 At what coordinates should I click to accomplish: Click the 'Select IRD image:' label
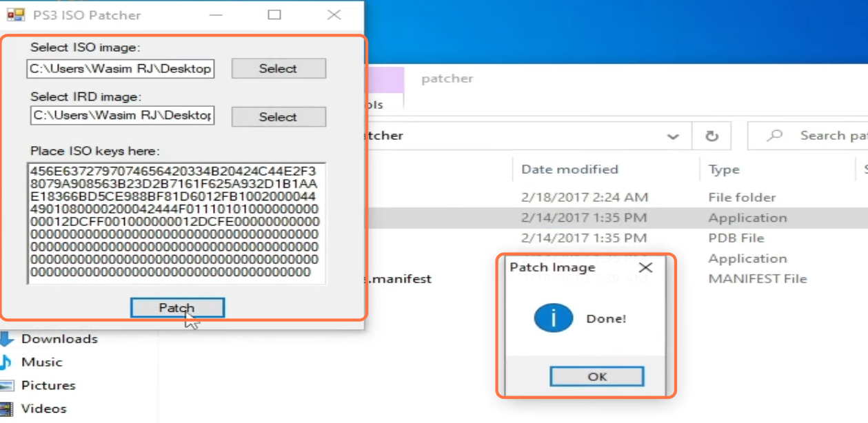coord(85,96)
